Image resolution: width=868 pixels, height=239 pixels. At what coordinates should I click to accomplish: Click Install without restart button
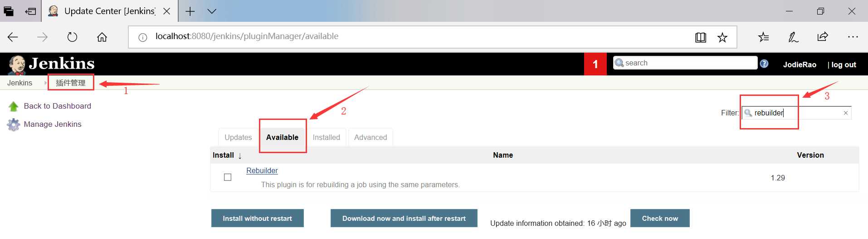coord(258,218)
